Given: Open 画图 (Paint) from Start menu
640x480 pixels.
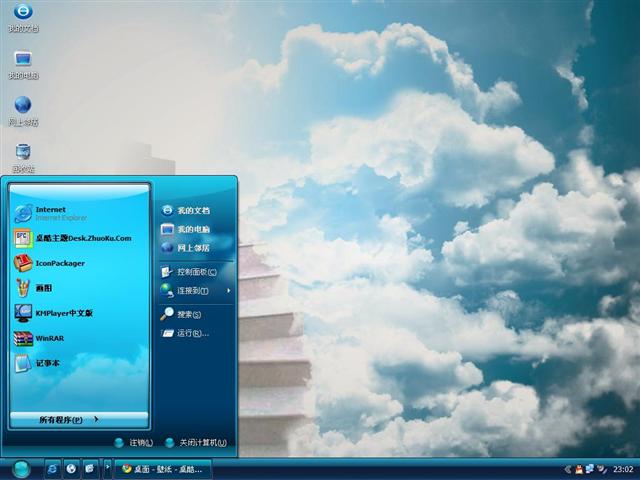Looking at the screenshot, I should 45,288.
